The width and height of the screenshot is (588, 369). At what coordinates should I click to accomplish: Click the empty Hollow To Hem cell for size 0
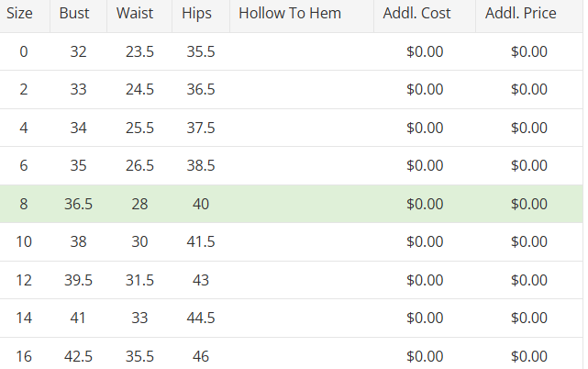301,52
